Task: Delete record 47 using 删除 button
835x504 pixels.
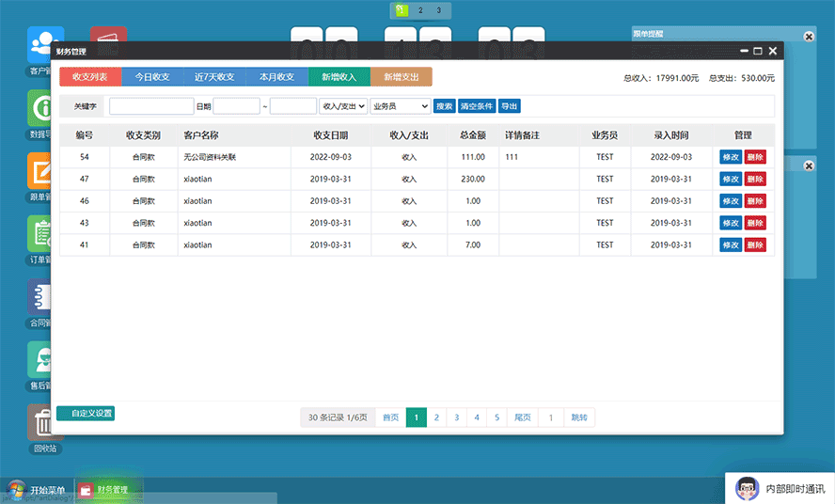Action: pyautogui.click(x=755, y=179)
